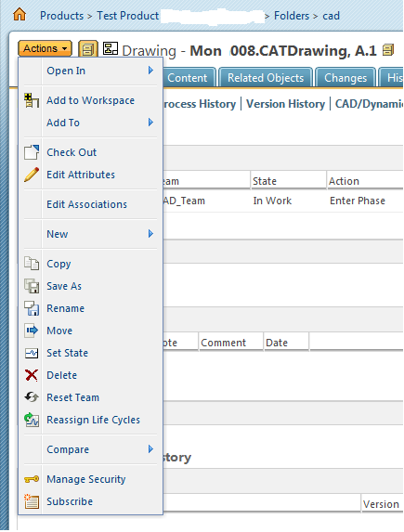Click the Manage Security key icon
404x532 pixels.
click(32, 479)
